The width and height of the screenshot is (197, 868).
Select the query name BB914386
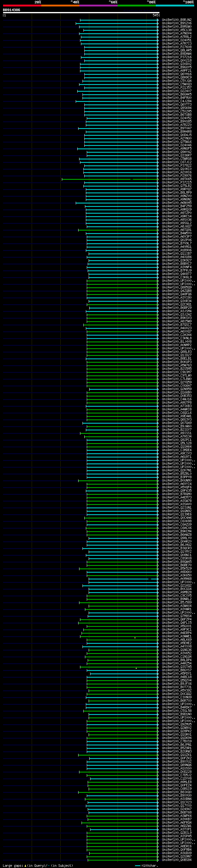(11, 10)
